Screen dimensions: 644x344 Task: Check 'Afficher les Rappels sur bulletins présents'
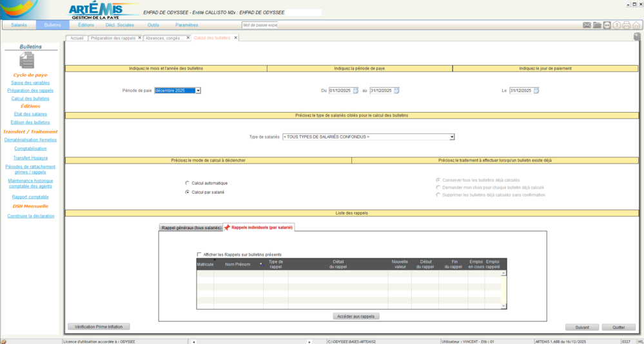[199, 254]
